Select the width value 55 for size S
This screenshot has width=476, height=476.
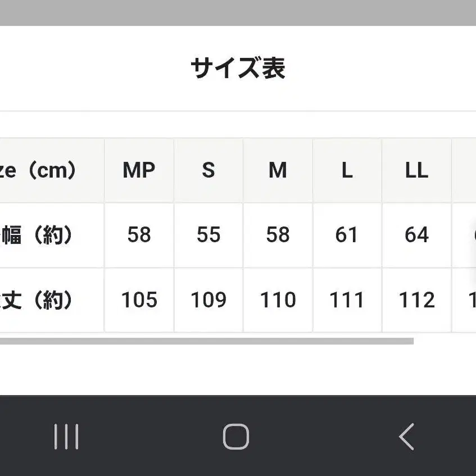(x=208, y=235)
